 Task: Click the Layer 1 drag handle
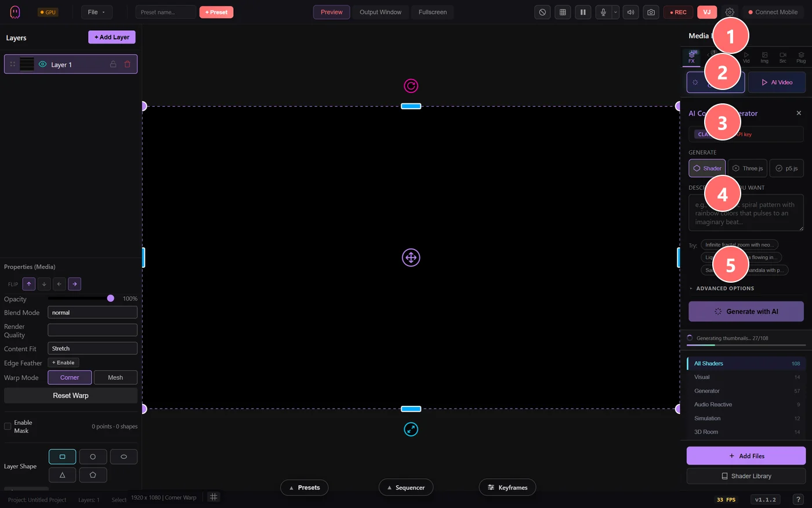pos(13,64)
